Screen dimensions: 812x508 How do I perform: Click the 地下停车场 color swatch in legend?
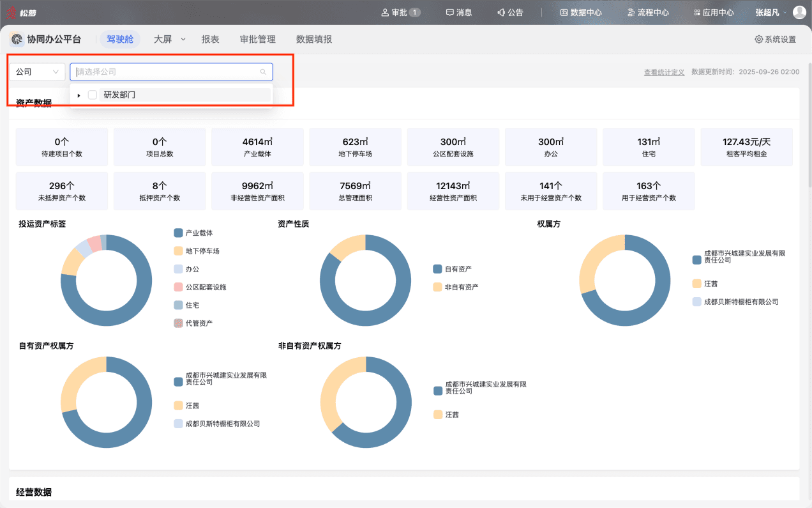click(178, 251)
